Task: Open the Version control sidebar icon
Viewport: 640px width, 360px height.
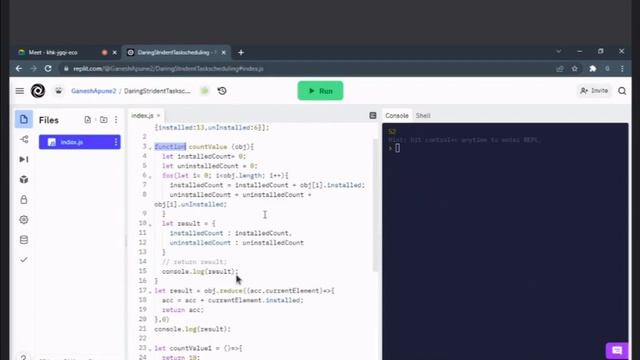Action: (x=24, y=139)
